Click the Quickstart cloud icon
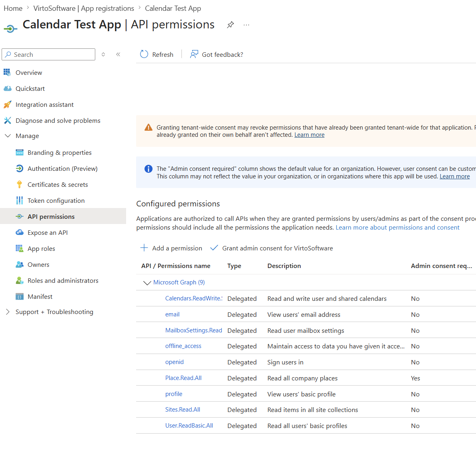This screenshot has width=476, height=450. coord(7,88)
